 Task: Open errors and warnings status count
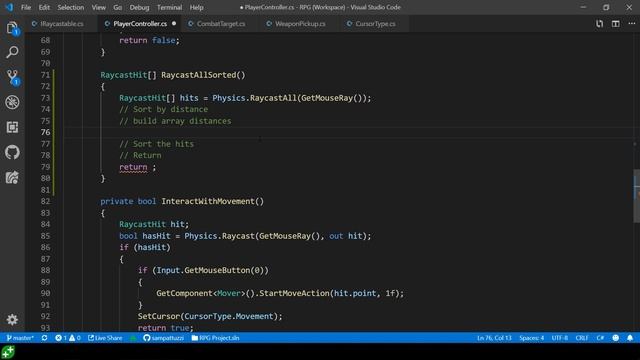[68, 338]
